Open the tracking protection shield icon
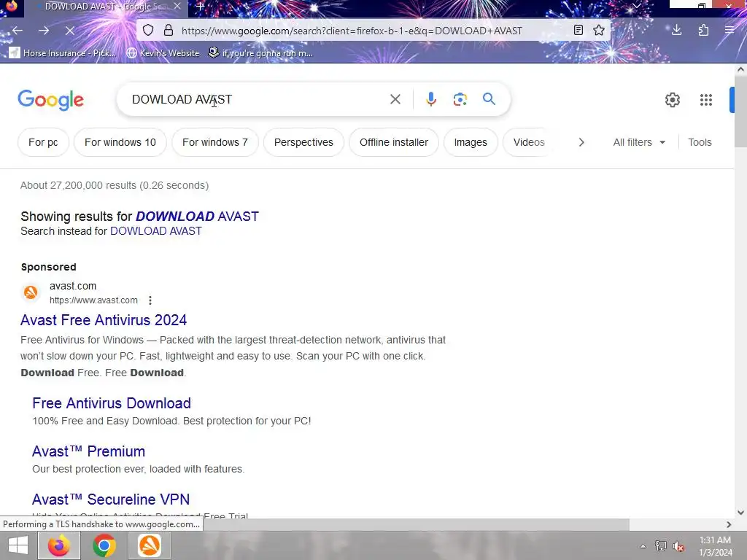 (x=148, y=31)
